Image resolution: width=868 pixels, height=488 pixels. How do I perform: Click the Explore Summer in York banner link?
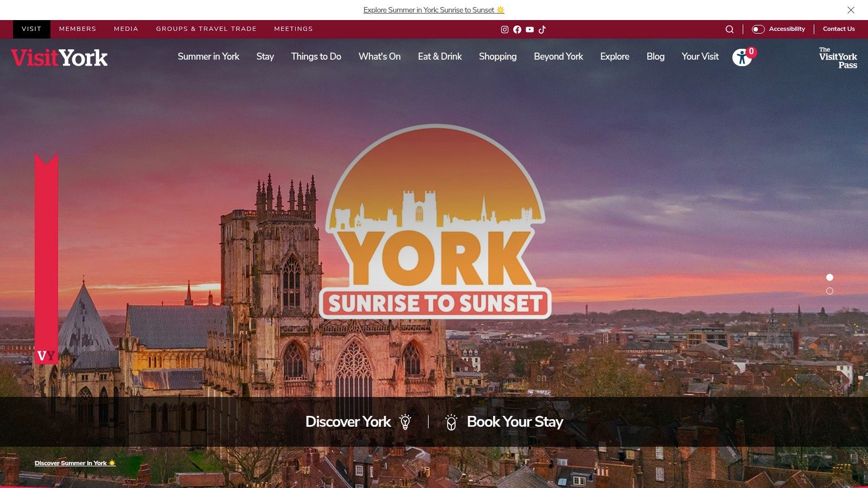point(434,10)
